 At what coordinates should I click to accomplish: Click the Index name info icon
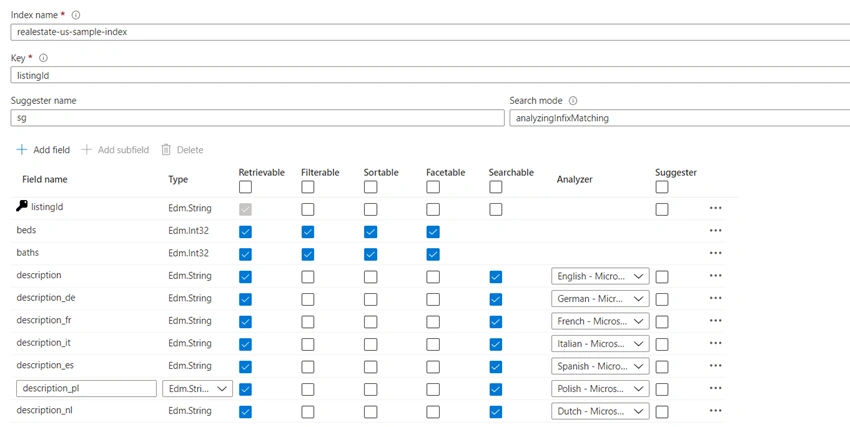(76, 15)
